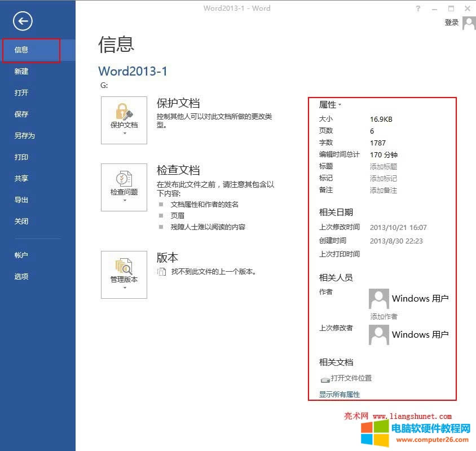Select 打印 from the sidebar
476x451 pixels.
pos(21,157)
